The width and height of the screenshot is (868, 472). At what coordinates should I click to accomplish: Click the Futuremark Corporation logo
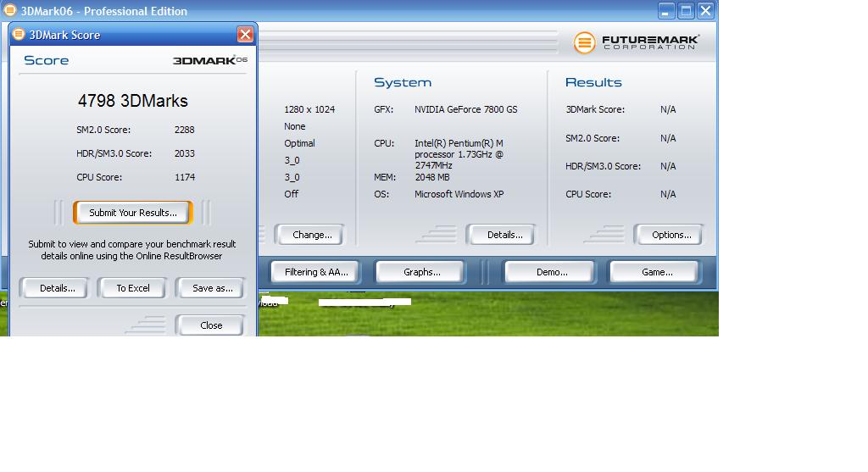click(x=636, y=42)
